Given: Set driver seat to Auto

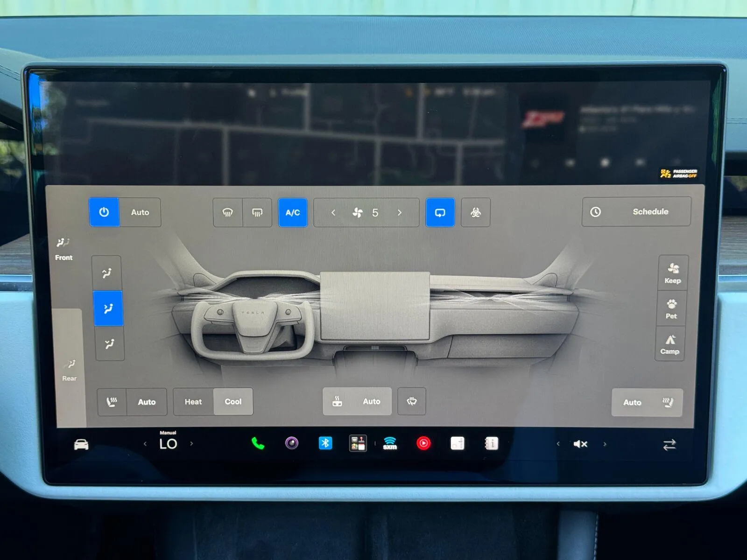Looking at the screenshot, I should (x=147, y=402).
